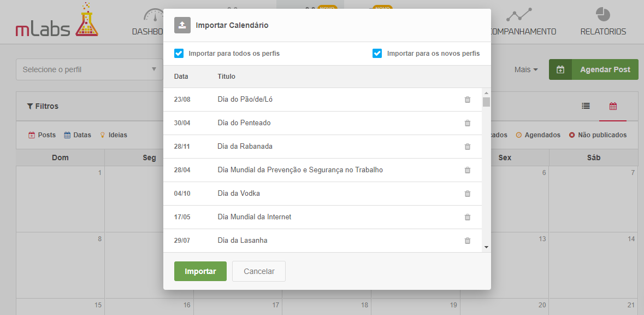Uncheck Importar para todos os perfis

pos(179,54)
